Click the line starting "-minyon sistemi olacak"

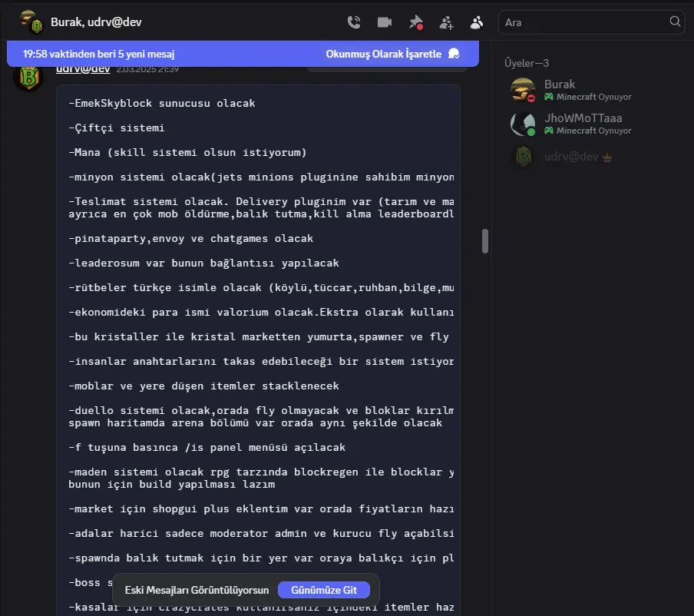(261, 177)
